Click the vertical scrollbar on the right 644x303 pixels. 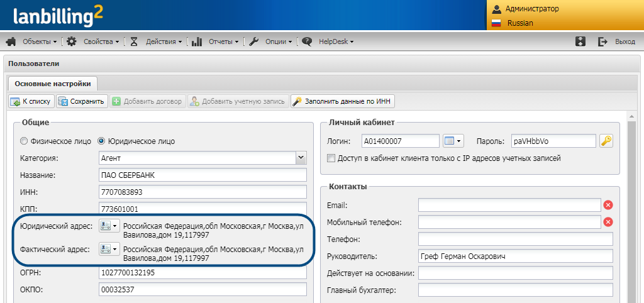[632, 207]
